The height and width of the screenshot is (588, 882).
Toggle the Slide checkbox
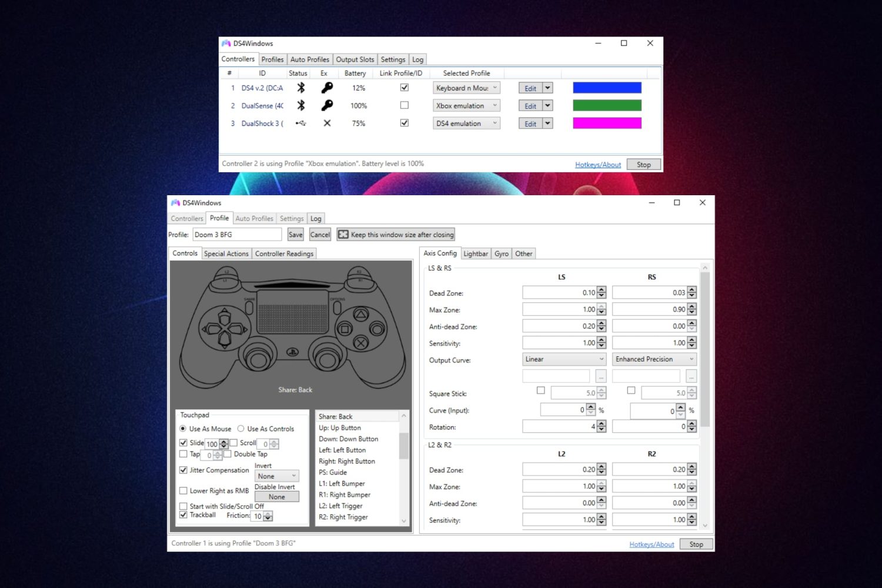point(183,443)
